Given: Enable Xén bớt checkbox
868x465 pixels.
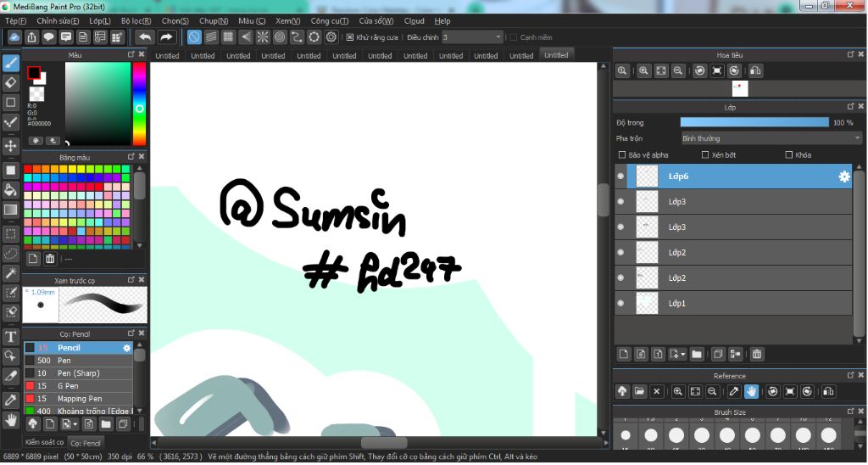Looking at the screenshot, I should (704, 155).
